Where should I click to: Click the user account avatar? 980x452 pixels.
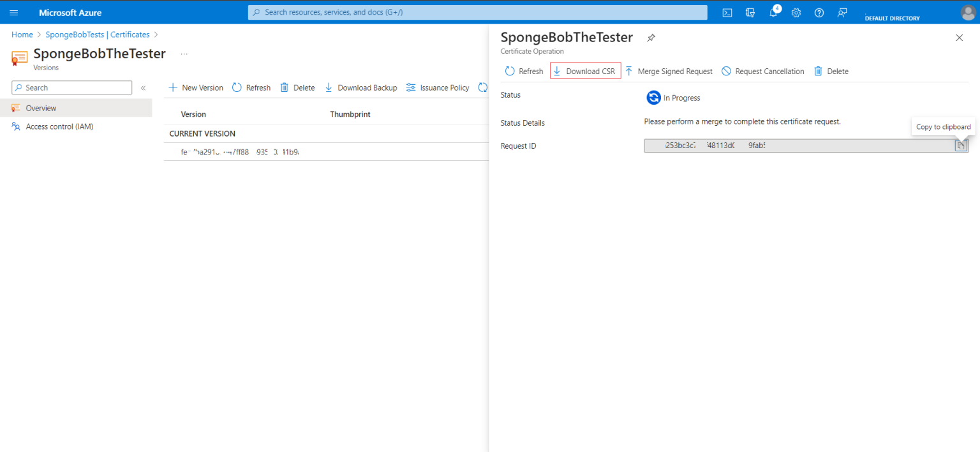pos(968,13)
